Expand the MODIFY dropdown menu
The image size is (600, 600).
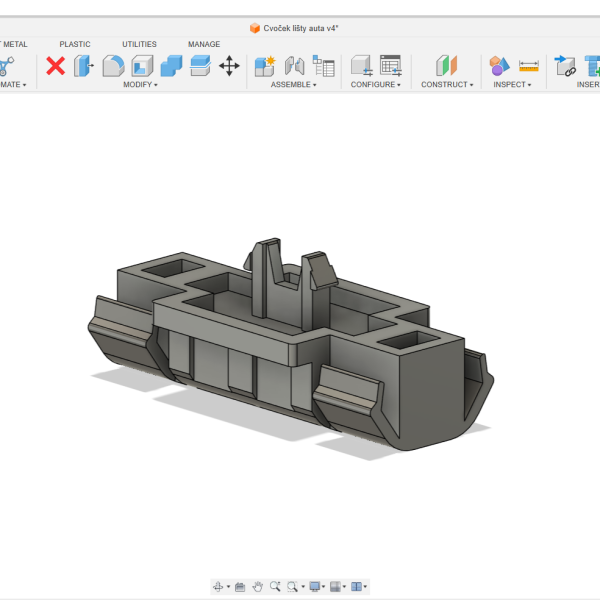pos(140,85)
